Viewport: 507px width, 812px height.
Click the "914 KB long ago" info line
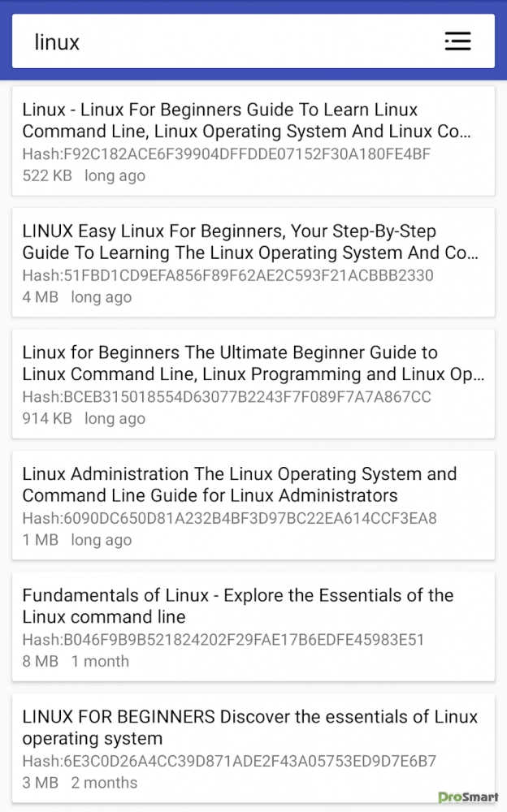84,419
